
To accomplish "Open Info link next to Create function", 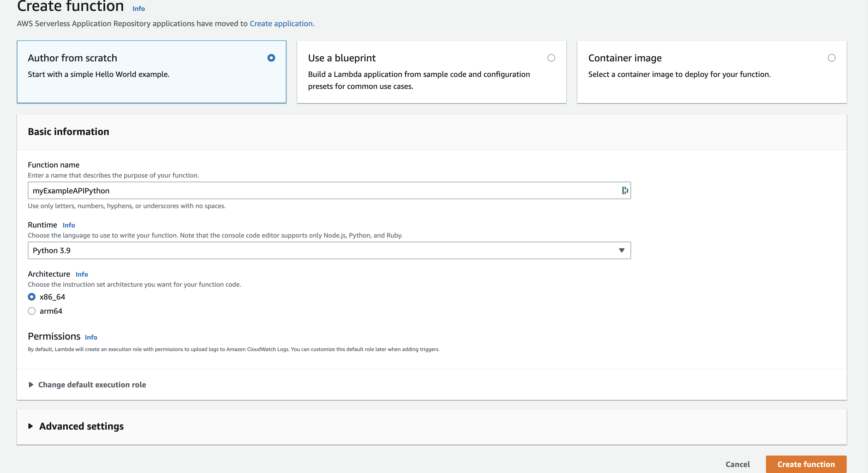I will tap(138, 9).
